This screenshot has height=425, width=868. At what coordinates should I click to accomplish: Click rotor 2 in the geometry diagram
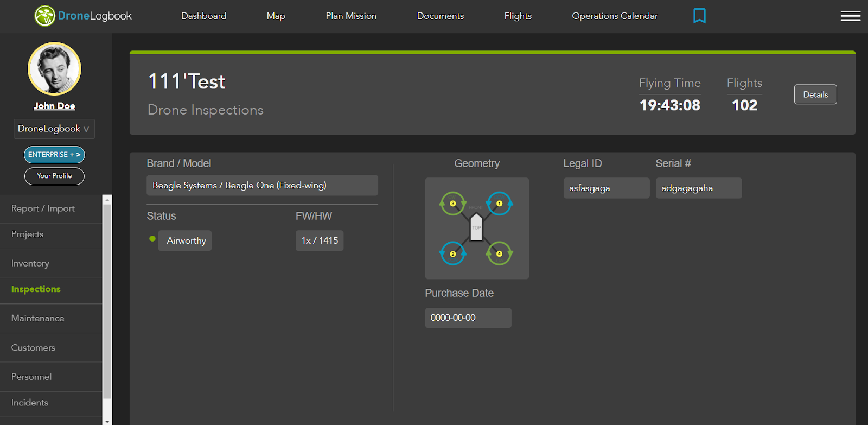[452, 253]
